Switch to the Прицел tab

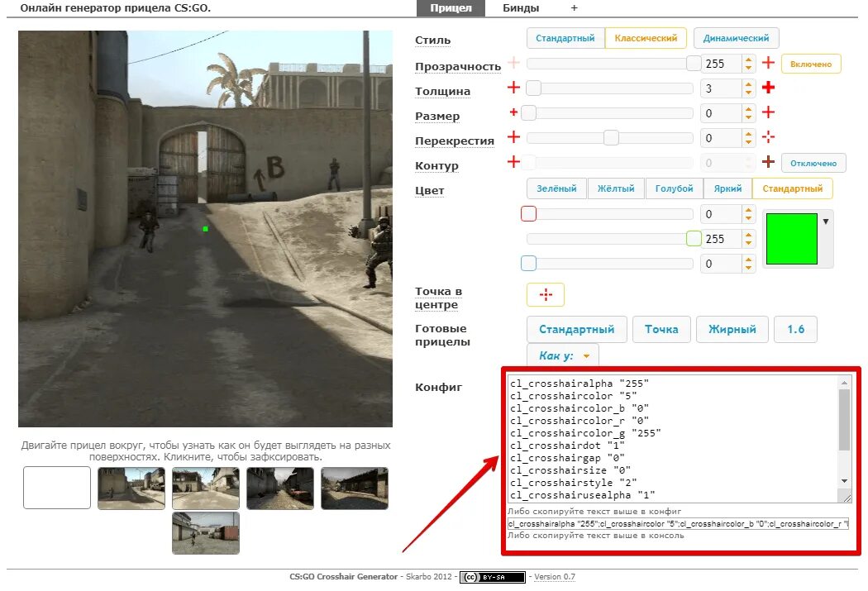pos(451,7)
